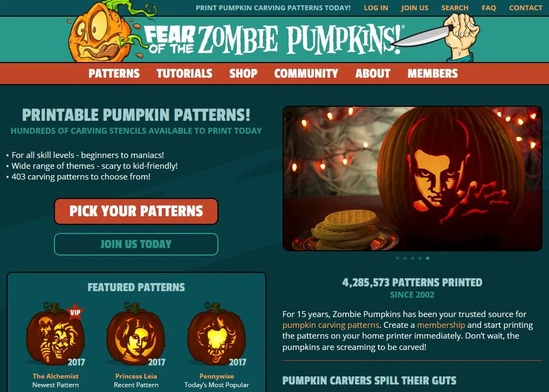This screenshot has height=392, width=549.
Task: Open The Alchemist pumpkin thumbnail
Action: tap(56, 334)
